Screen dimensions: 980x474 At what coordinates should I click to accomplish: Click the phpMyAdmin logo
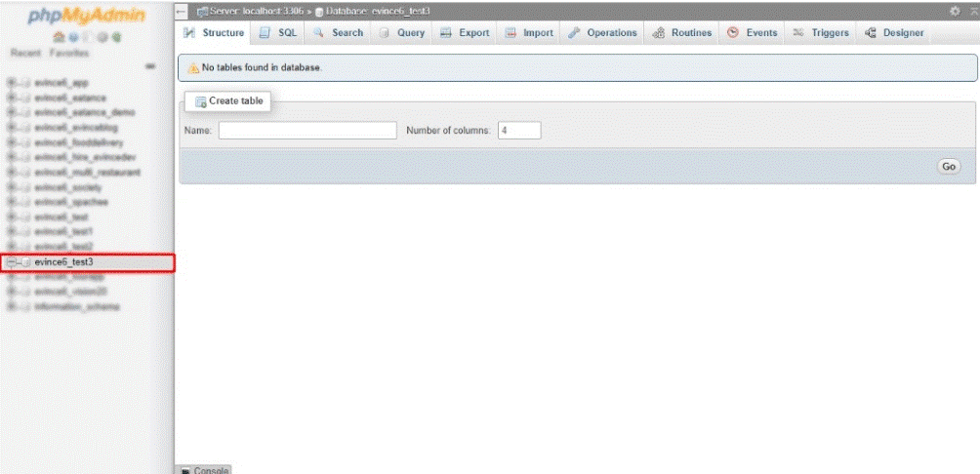click(87, 15)
